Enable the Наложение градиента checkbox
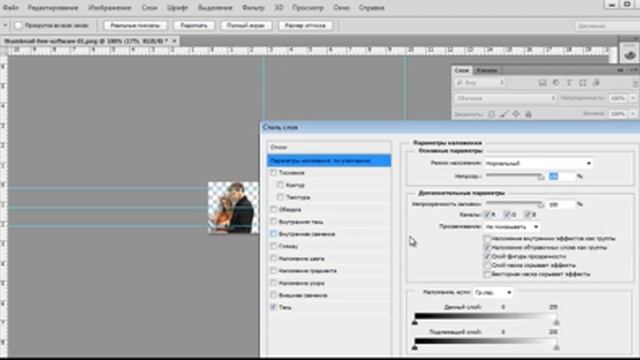 coord(273,271)
